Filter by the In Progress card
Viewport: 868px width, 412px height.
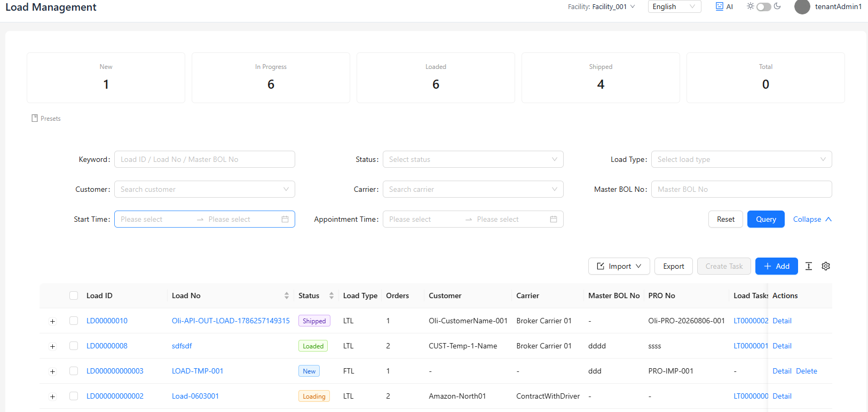coord(271,77)
